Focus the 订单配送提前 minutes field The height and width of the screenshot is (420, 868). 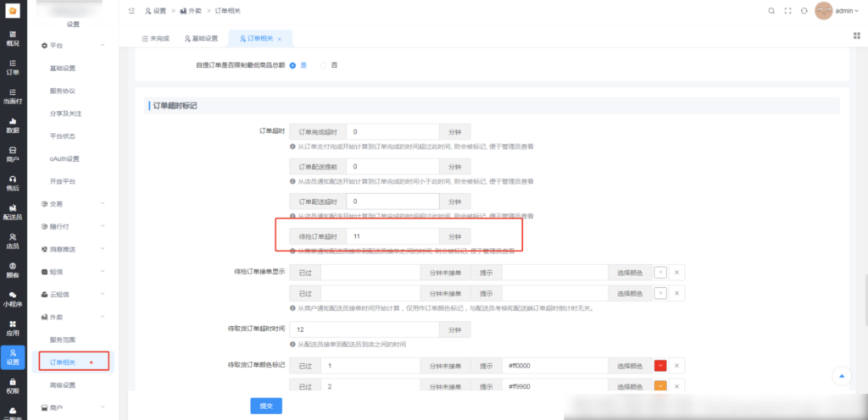[x=393, y=166]
